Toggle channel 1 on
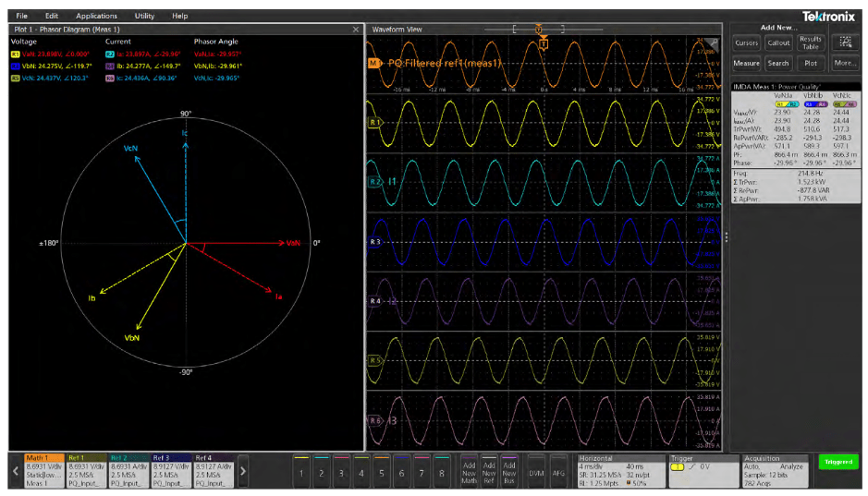The width and height of the screenshot is (868, 496). [x=301, y=471]
